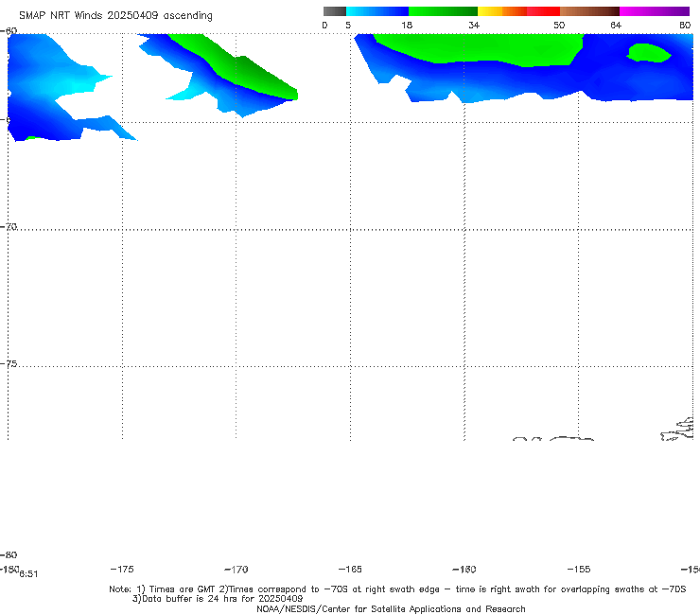The height and width of the screenshot is (615, 700).
Task: Click the yellow-red 34-50 color bar segment
Action: pos(518,11)
